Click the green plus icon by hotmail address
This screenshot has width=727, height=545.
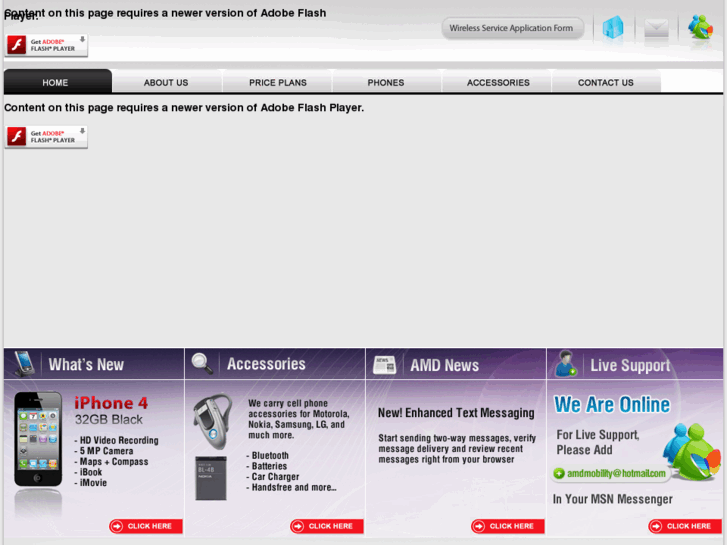point(559,474)
